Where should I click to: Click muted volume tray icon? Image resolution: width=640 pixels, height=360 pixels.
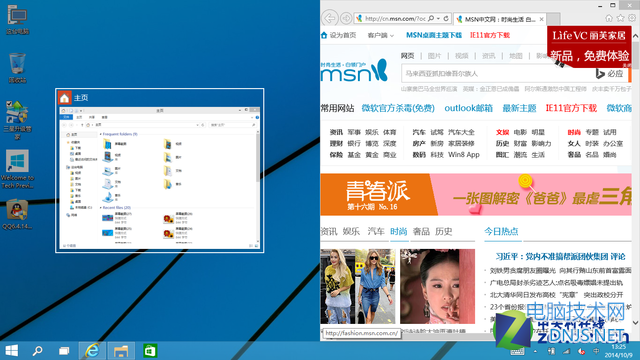[x=582, y=351]
